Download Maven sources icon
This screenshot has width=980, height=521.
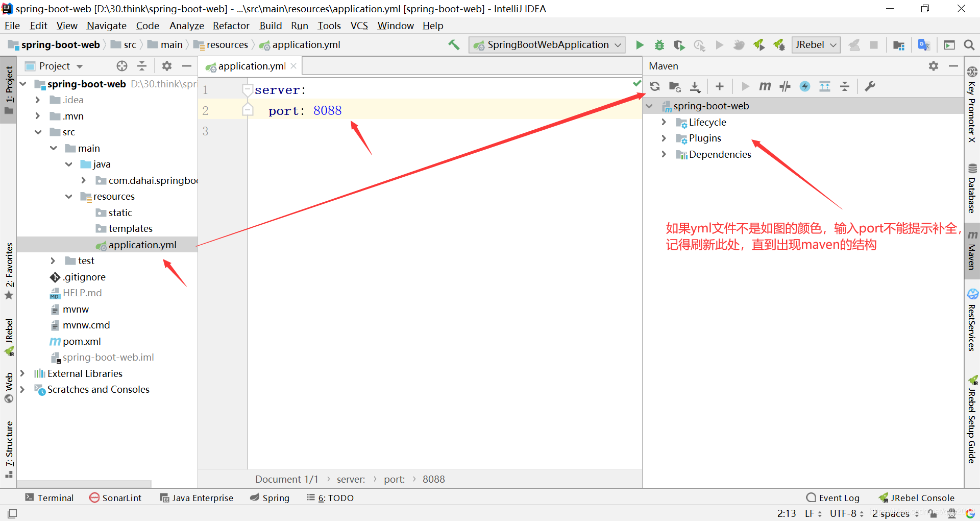pos(695,86)
